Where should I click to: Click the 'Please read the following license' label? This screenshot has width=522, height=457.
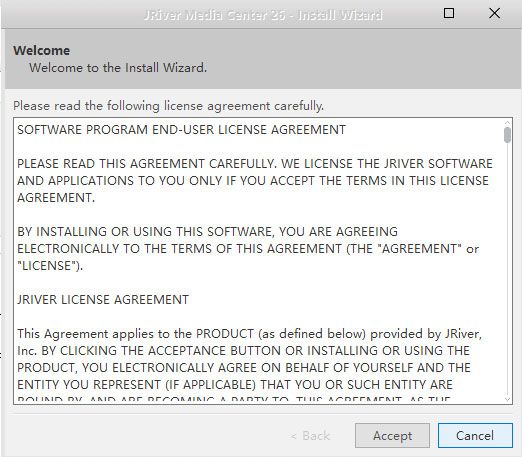click(x=168, y=106)
